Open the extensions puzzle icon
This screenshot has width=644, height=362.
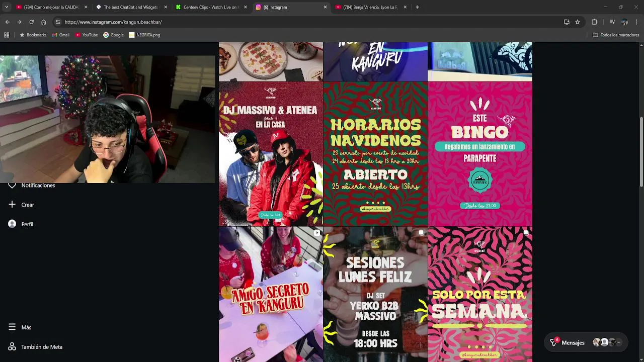pyautogui.click(x=594, y=22)
